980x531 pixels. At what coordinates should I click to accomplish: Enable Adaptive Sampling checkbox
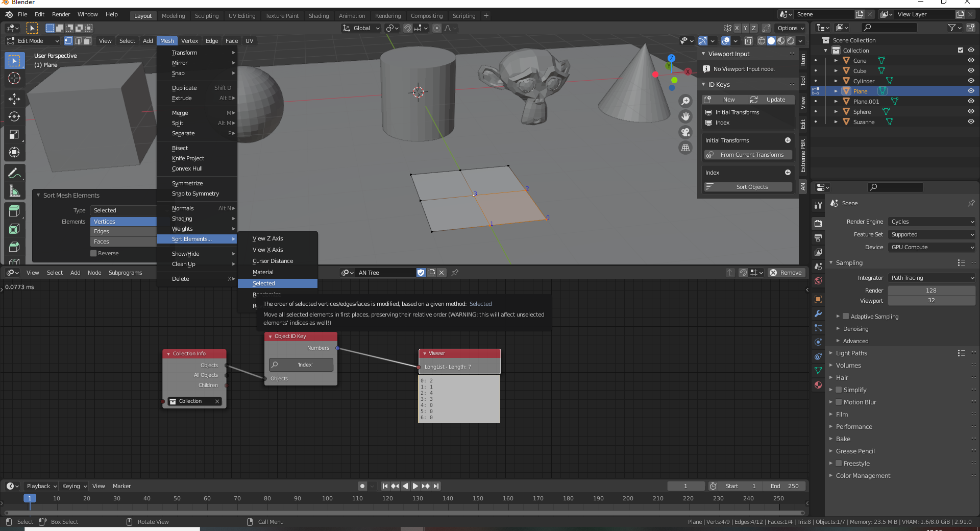846,317
